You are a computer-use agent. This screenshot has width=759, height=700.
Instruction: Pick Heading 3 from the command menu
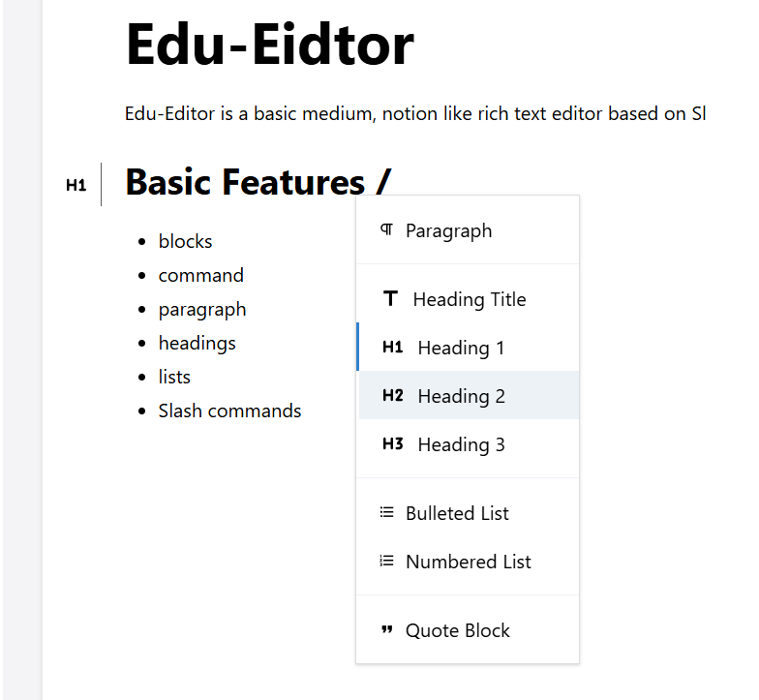461,444
